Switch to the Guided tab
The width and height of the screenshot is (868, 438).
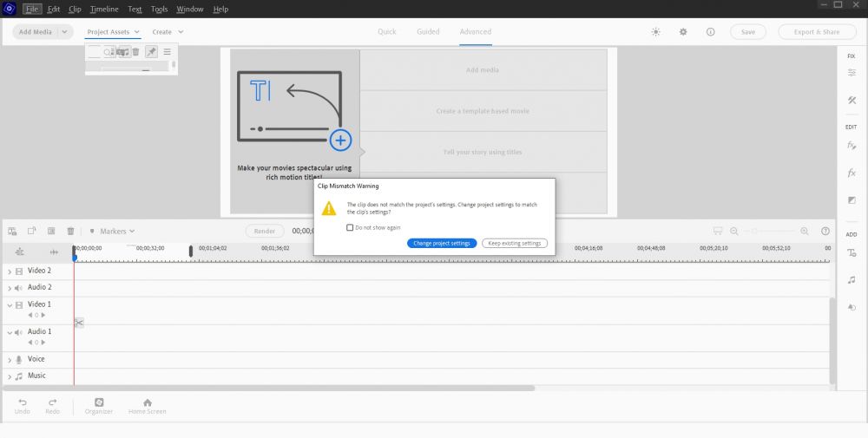(x=428, y=32)
